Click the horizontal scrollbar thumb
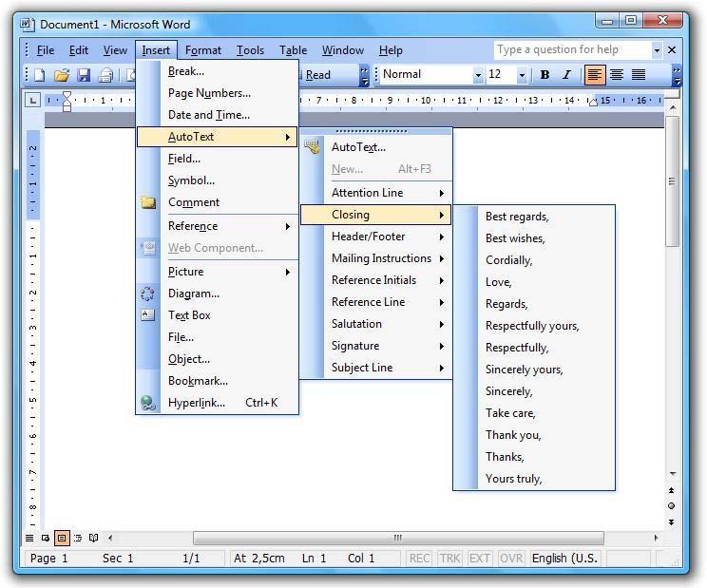707x588 pixels. coord(398,538)
